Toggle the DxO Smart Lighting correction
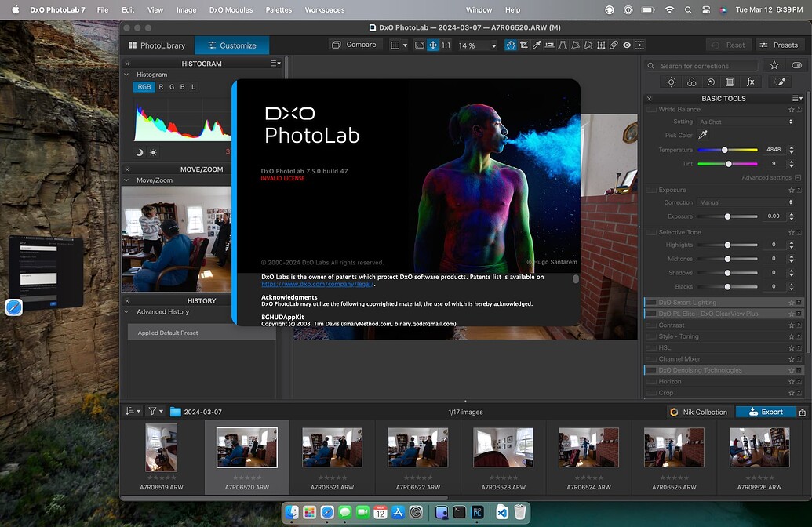 click(651, 303)
